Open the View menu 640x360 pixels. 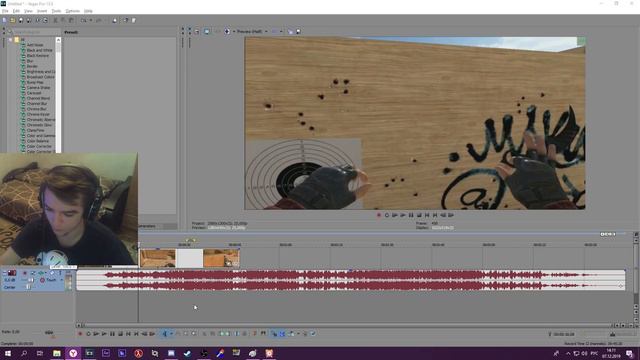click(x=28, y=11)
